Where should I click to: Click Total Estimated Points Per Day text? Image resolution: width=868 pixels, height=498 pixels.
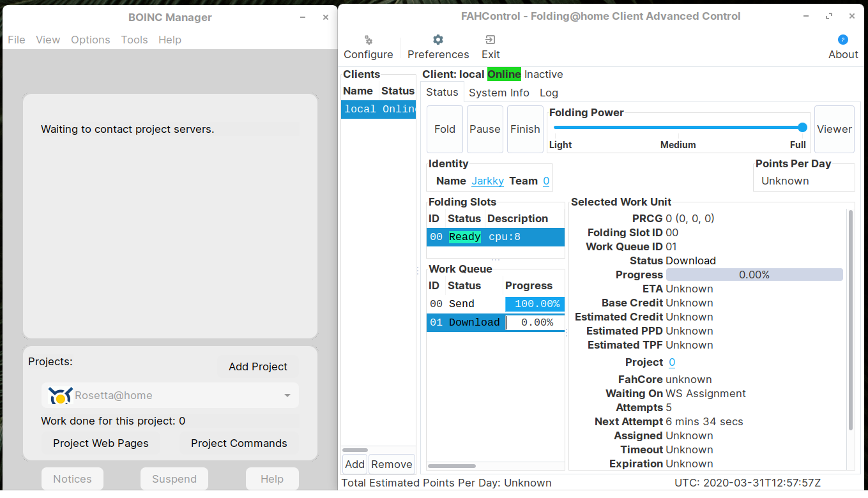click(446, 483)
